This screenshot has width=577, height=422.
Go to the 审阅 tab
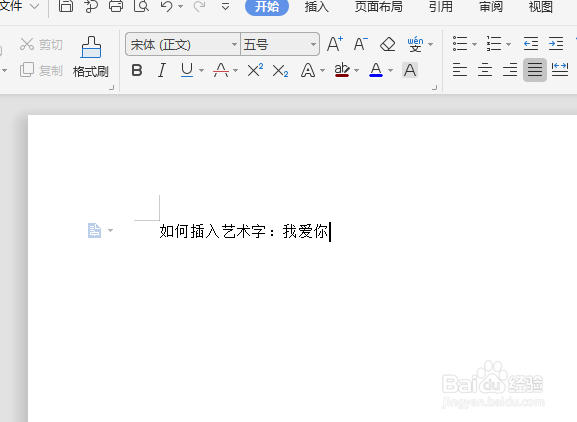491,7
